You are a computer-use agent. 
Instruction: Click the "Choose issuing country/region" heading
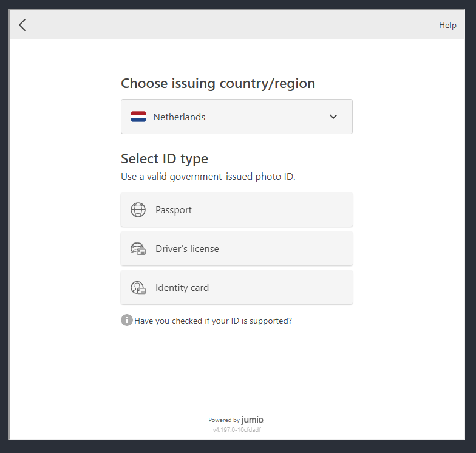[x=218, y=83]
